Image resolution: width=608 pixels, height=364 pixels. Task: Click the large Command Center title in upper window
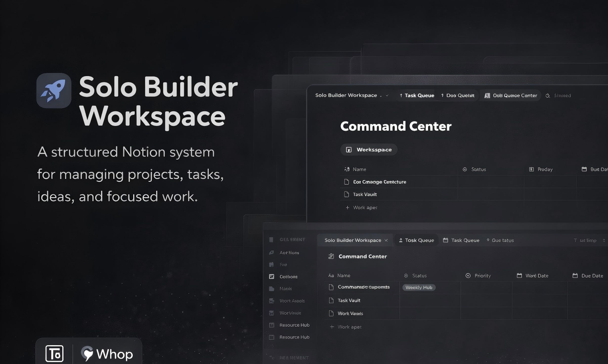point(396,126)
